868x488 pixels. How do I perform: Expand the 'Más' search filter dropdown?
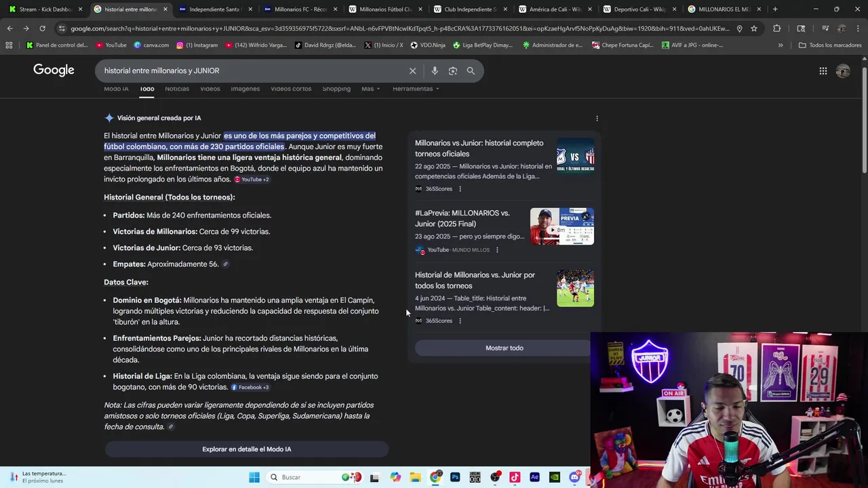(x=370, y=89)
